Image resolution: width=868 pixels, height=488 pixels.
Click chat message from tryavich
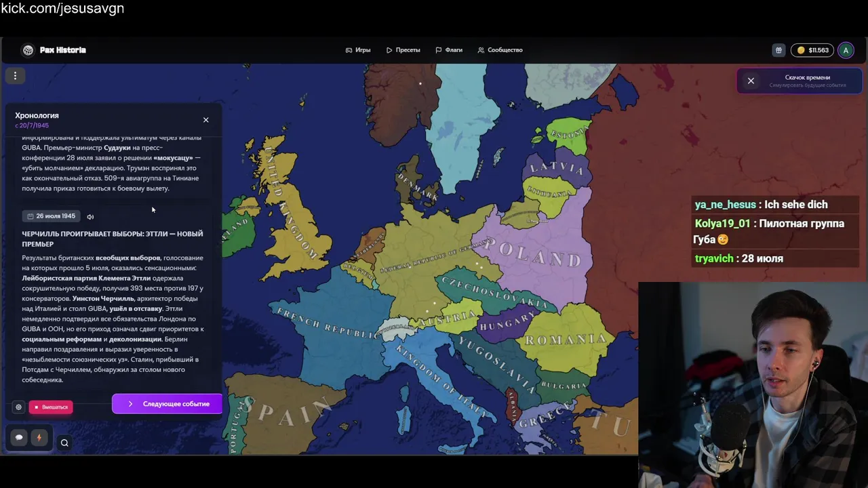coord(738,258)
